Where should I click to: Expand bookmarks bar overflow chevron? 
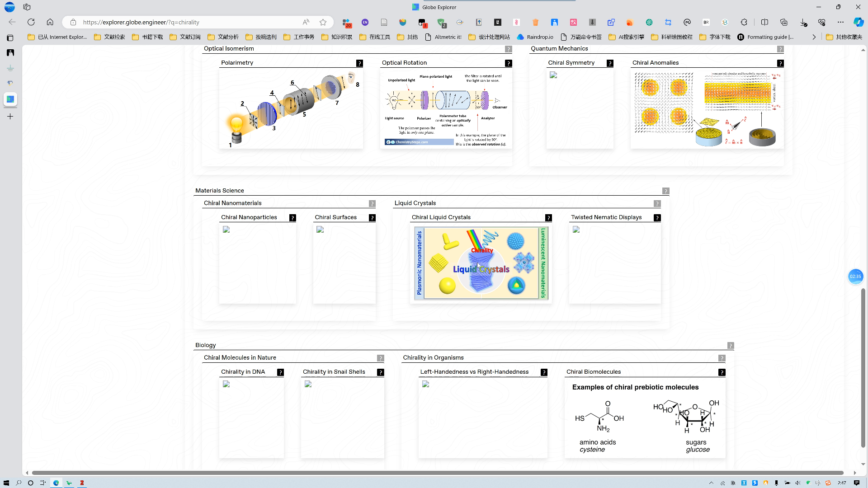click(x=814, y=37)
